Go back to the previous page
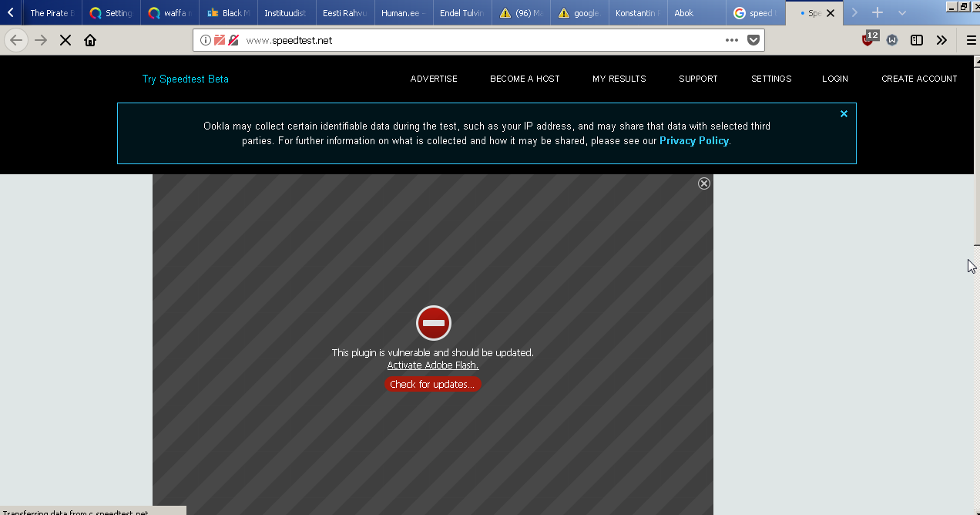The width and height of the screenshot is (980, 515). (x=16, y=40)
